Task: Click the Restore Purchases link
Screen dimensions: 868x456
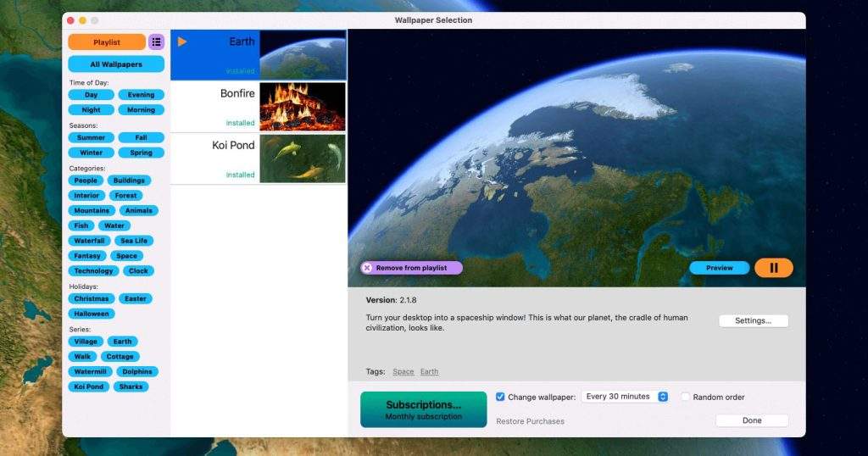Action: [x=530, y=421]
